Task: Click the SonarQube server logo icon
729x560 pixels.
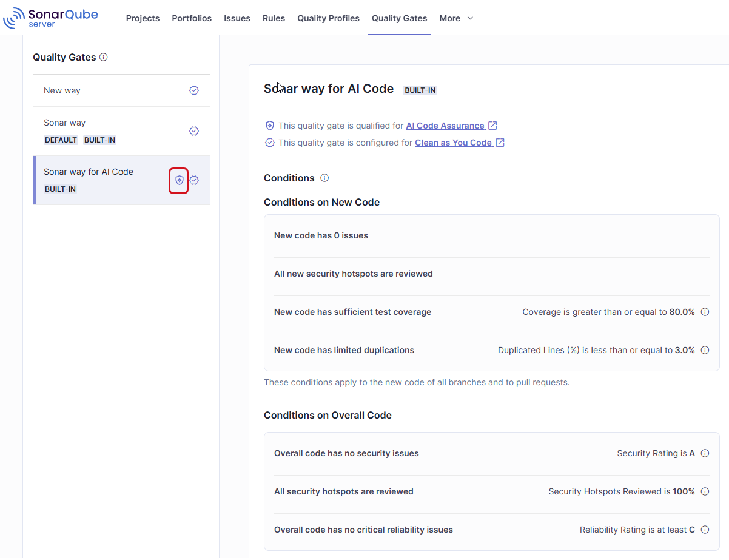Action: click(15, 18)
